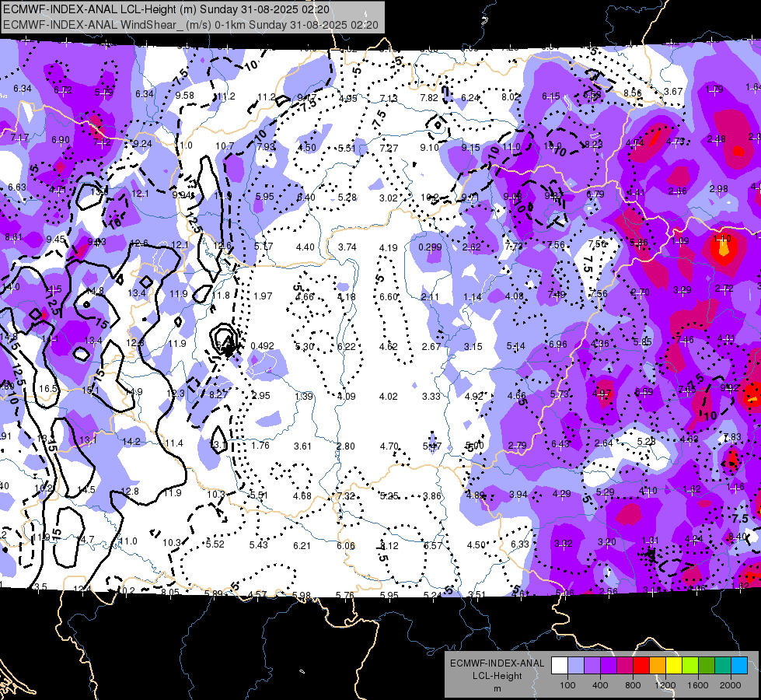Select the 8.40 grid value

coord(738,537)
